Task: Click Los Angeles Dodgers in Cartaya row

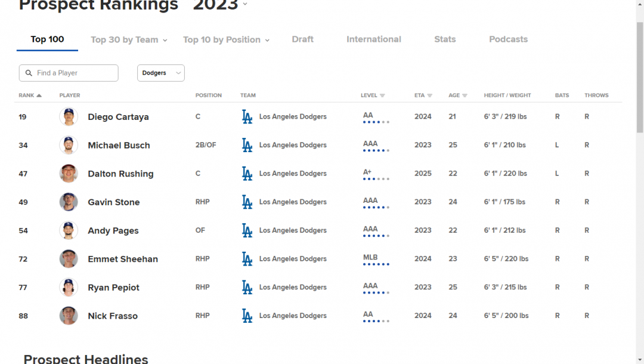Action: (293, 117)
